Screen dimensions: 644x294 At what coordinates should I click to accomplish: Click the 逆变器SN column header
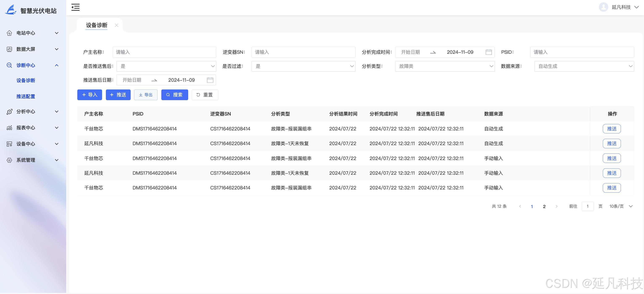pyautogui.click(x=221, y=114)
